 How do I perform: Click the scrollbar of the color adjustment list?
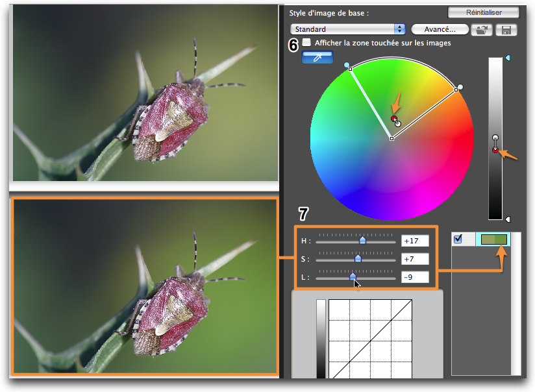(516, 304)
